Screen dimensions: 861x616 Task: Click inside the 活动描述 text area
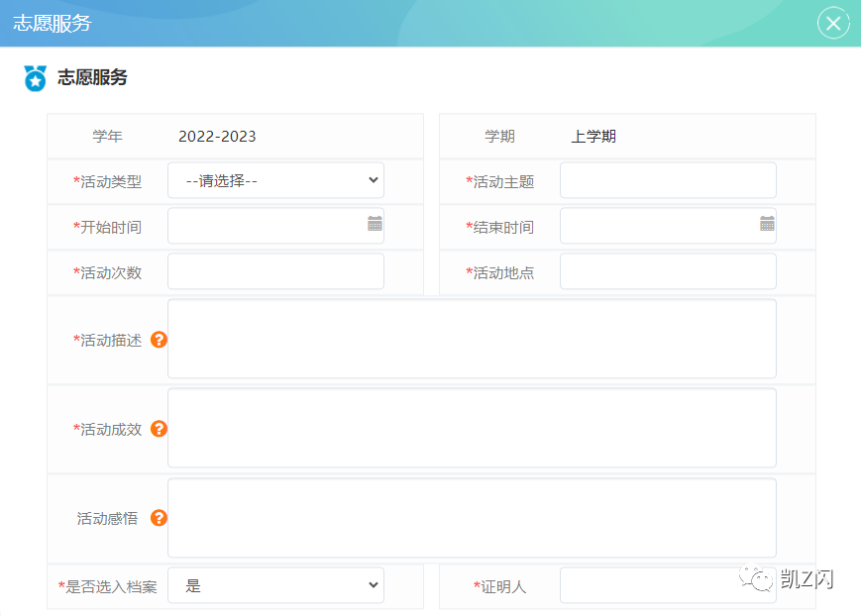click(x=472, y=339)
